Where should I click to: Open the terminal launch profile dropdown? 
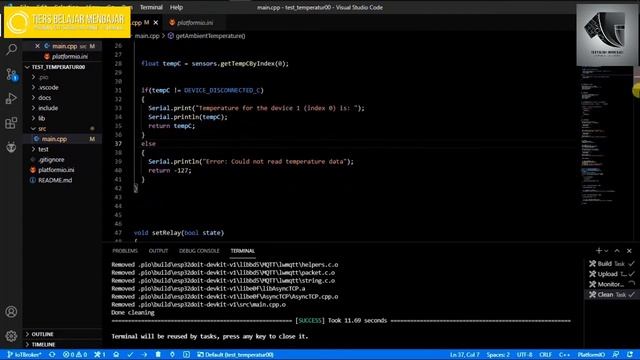point(606,251)
